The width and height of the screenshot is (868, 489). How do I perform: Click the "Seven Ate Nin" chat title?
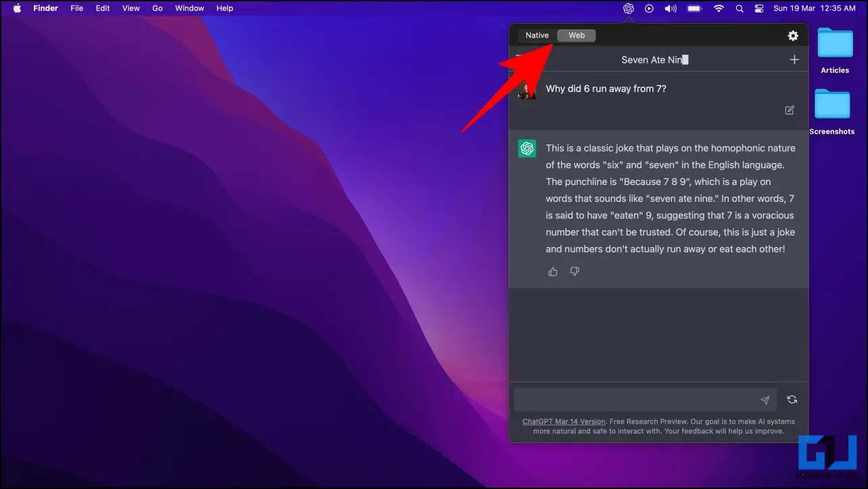point(654,59)
